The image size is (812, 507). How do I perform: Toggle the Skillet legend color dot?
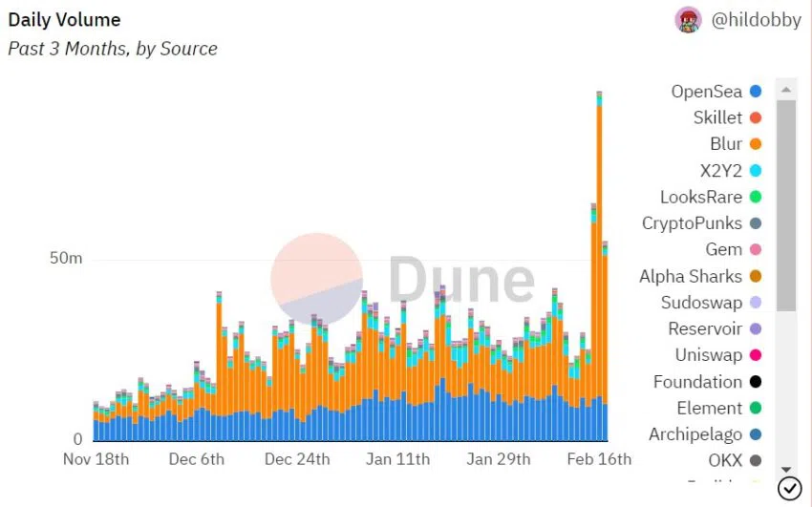(756, 118)
